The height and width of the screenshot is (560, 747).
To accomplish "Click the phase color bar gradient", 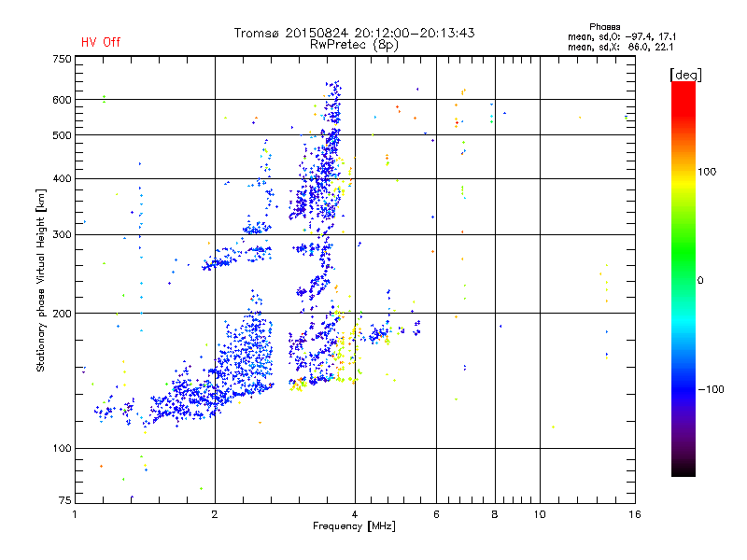I will (684, 278).
